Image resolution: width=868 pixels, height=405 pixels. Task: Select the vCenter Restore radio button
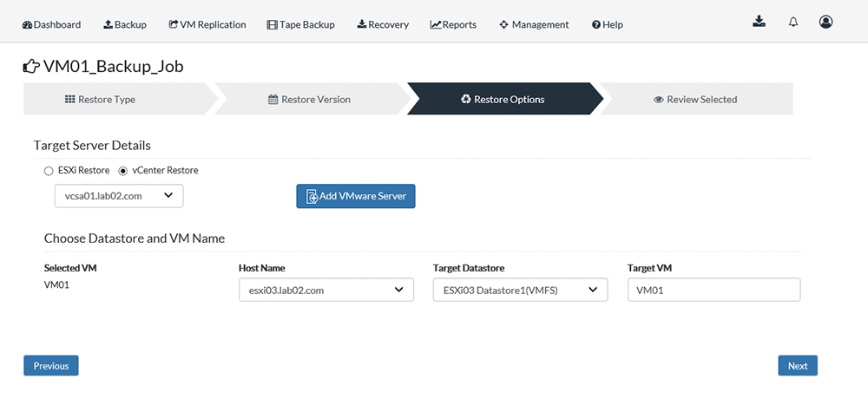[123, 171]
